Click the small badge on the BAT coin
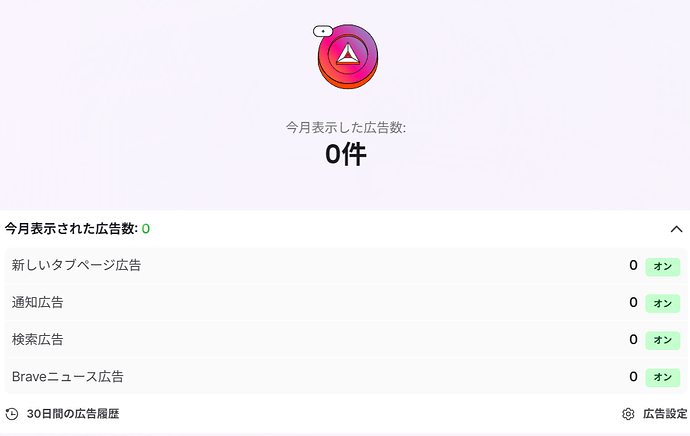 [321, 31]
